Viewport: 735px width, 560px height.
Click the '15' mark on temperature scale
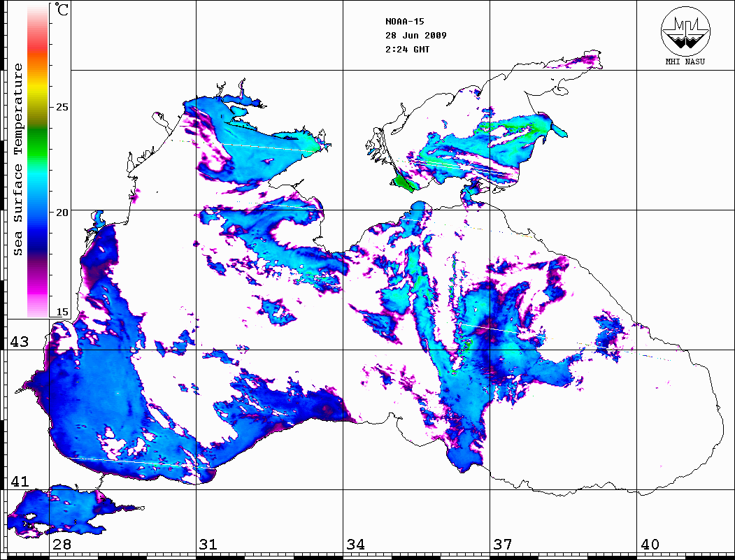[x=62, y=312]
